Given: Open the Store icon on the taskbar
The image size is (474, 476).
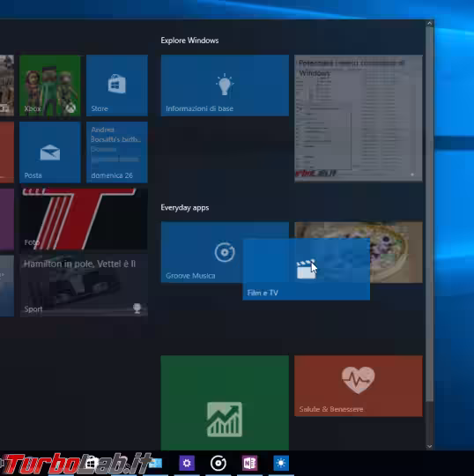Looking at the screenshot, I should (91, 463).
